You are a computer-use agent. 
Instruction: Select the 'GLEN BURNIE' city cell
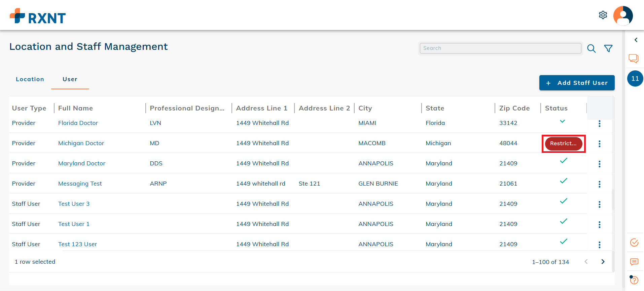click(378, 184)
